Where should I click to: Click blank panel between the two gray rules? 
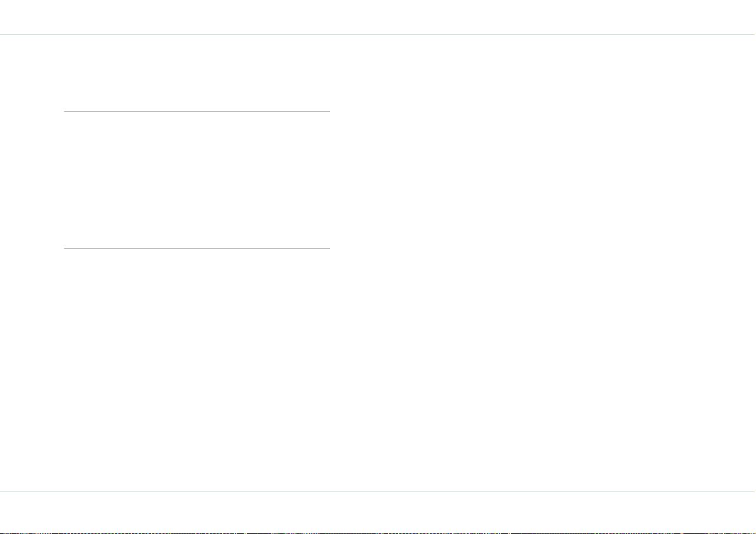pos(197,180)
